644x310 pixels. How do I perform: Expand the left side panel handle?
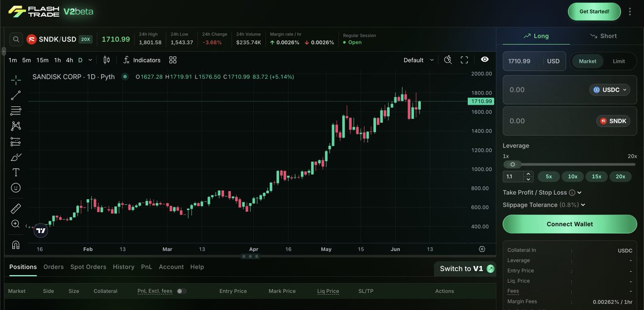pyautogui.click(x=3, y=51)
